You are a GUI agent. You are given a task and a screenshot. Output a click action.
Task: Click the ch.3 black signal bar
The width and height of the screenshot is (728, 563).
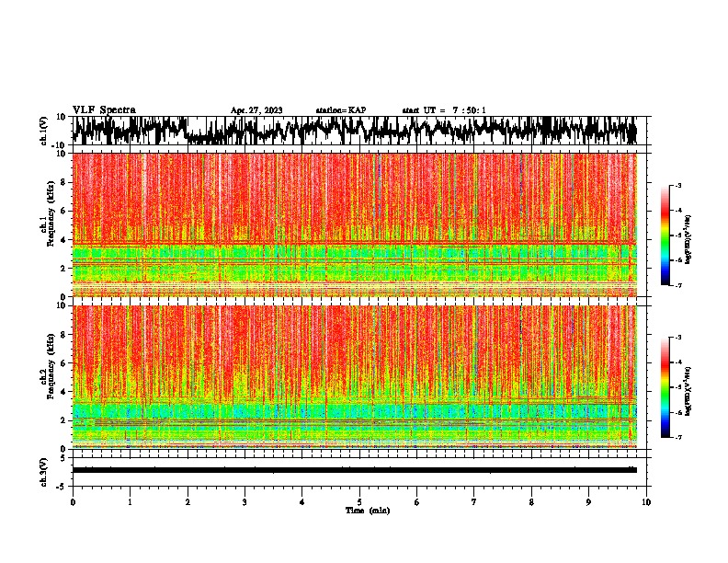click(354, 470)
